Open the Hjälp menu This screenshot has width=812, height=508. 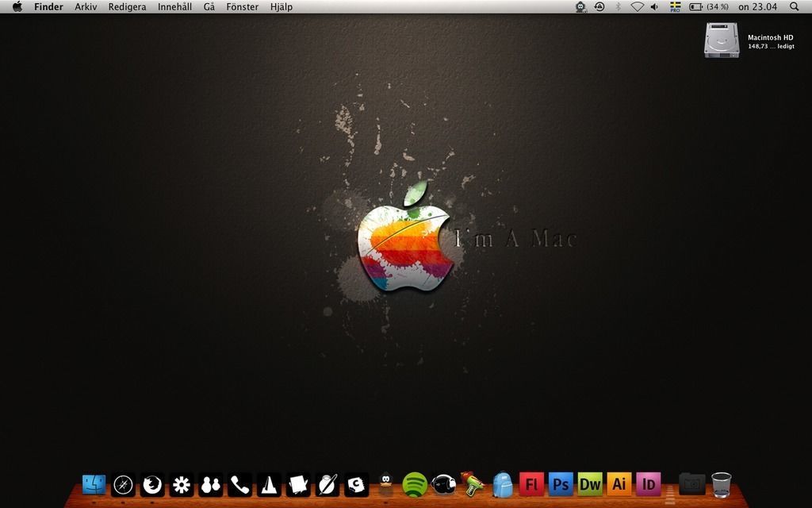coord(282,7)
